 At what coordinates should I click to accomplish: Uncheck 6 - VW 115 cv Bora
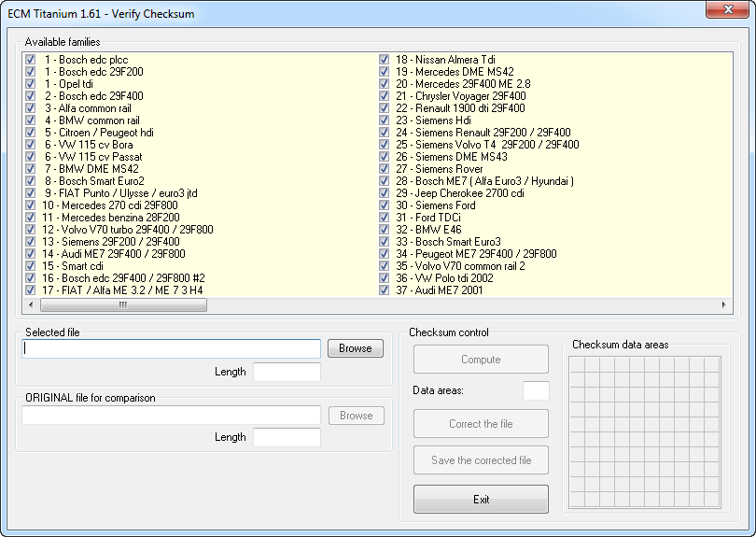[x=31, y=144]
